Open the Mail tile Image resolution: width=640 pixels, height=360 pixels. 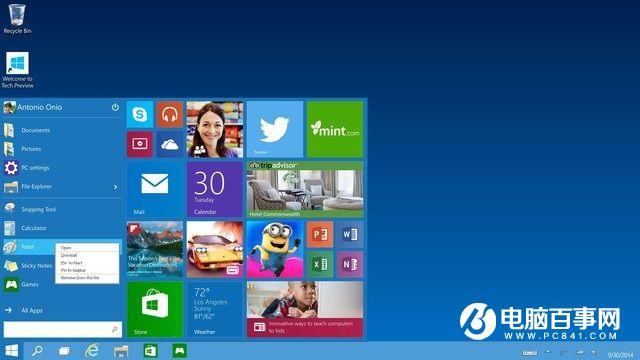155,189
